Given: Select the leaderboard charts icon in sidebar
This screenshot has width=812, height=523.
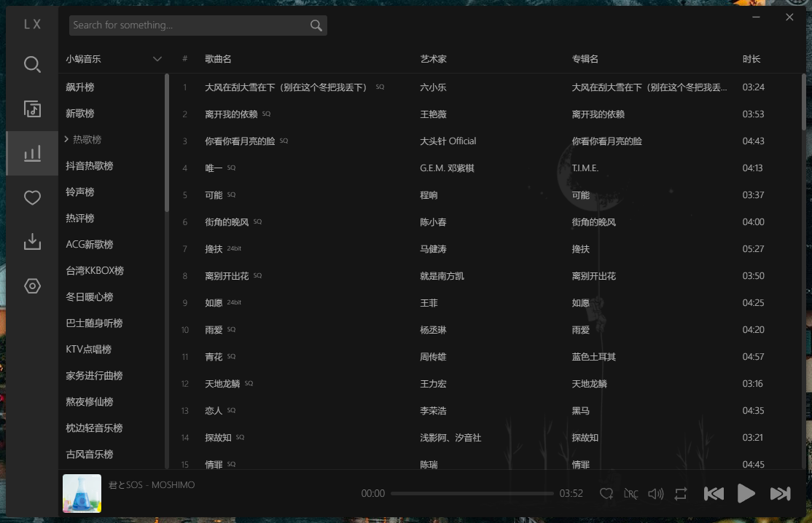Looking at the screenshot, I should 32,153.
